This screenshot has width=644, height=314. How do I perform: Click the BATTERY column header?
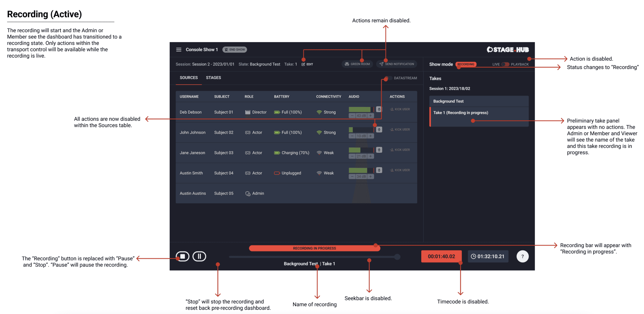click(281, 97)
